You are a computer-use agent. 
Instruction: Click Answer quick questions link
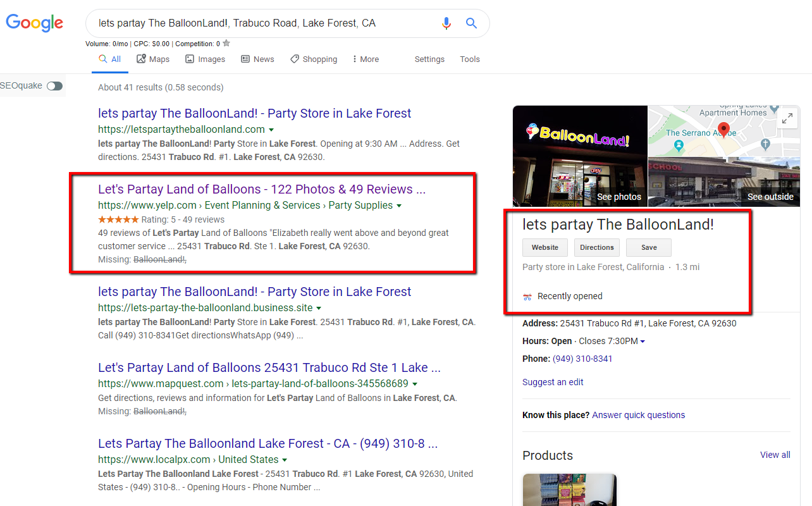click(x=639, y=415)
